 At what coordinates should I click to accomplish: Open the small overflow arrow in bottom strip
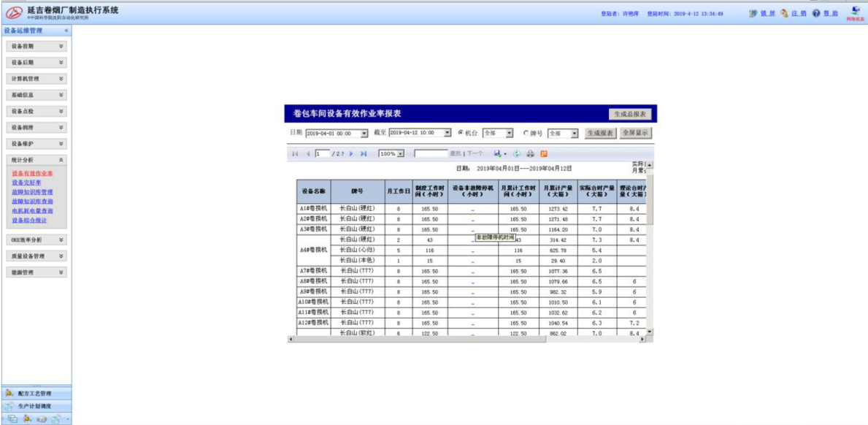(x=68, y=419)
